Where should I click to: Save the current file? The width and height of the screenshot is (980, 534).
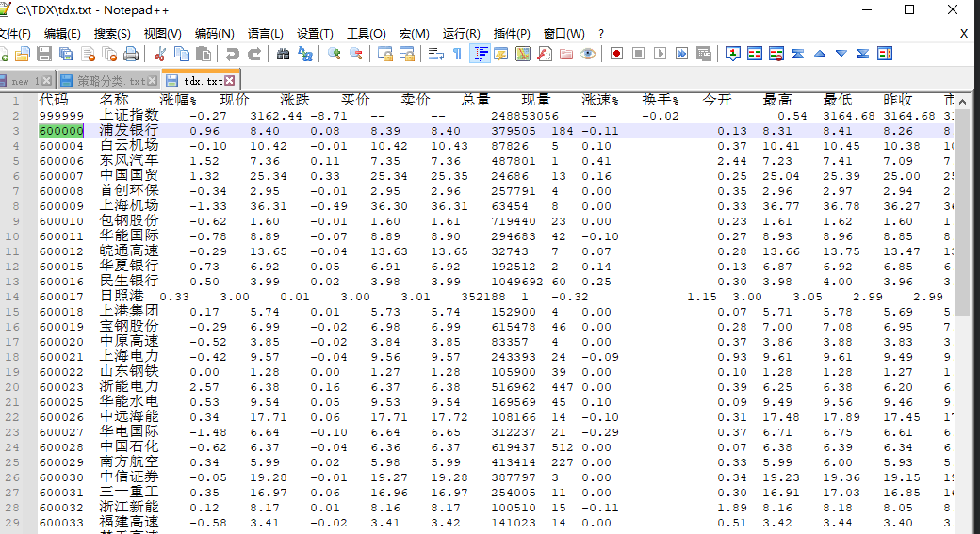pos(43,54)
